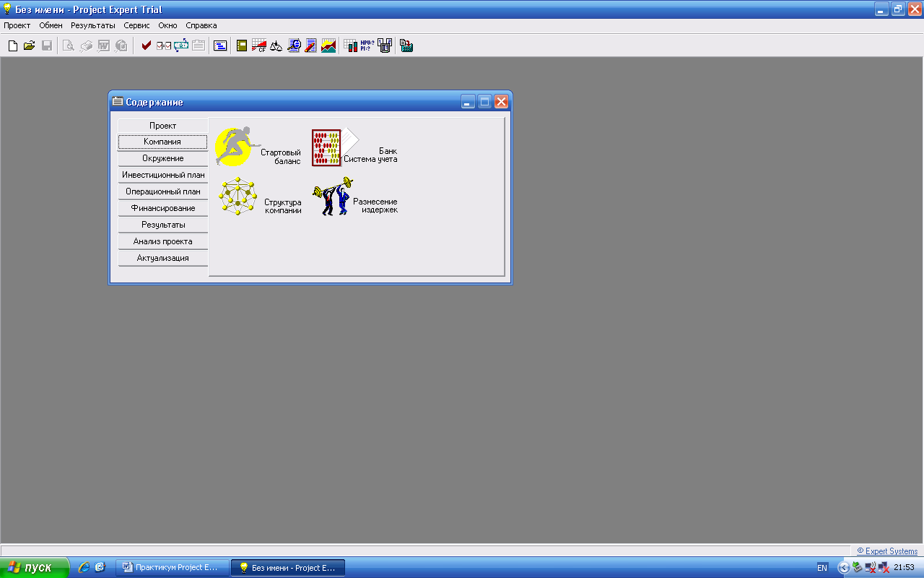Click the second quick launch icon
This screenshot has width=924, height=578.
click(100, 567)
